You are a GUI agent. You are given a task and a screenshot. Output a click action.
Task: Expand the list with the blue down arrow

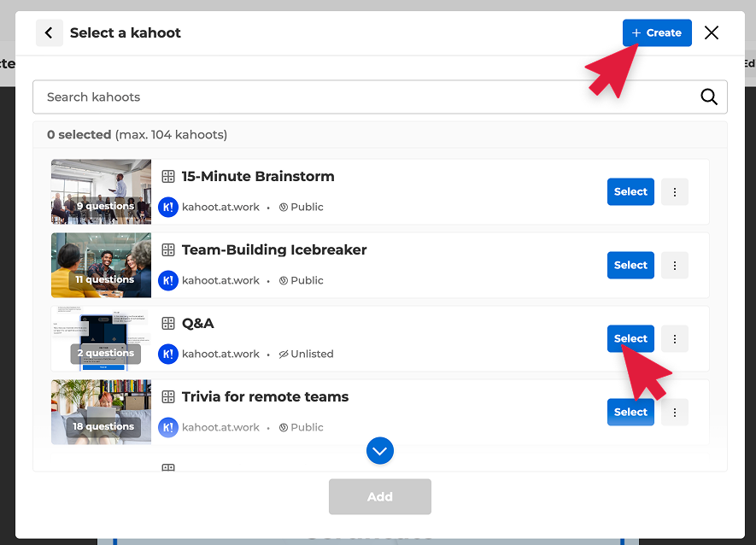point(380,451)
